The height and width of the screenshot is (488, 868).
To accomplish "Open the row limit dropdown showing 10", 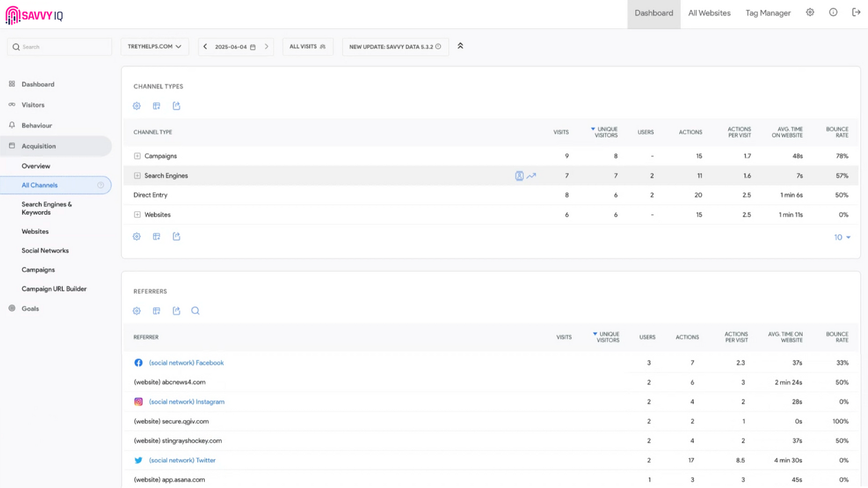I will tap(842, 238).
